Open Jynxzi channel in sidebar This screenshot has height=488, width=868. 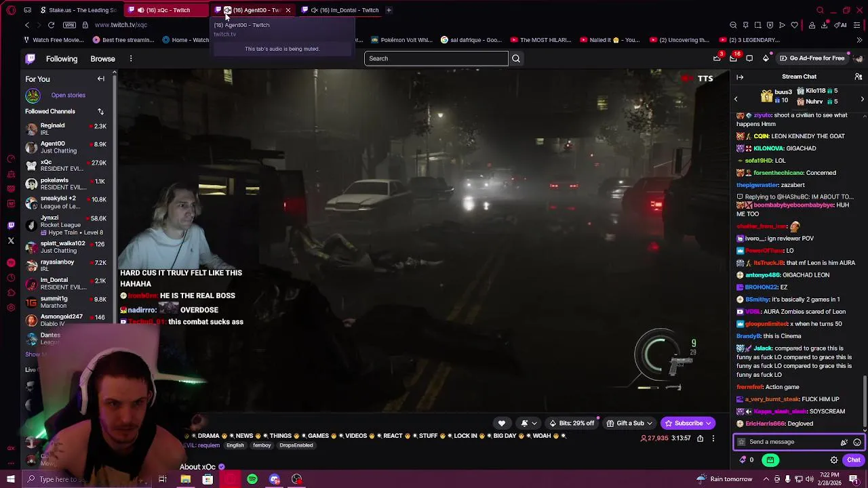[x=66, y=225]
